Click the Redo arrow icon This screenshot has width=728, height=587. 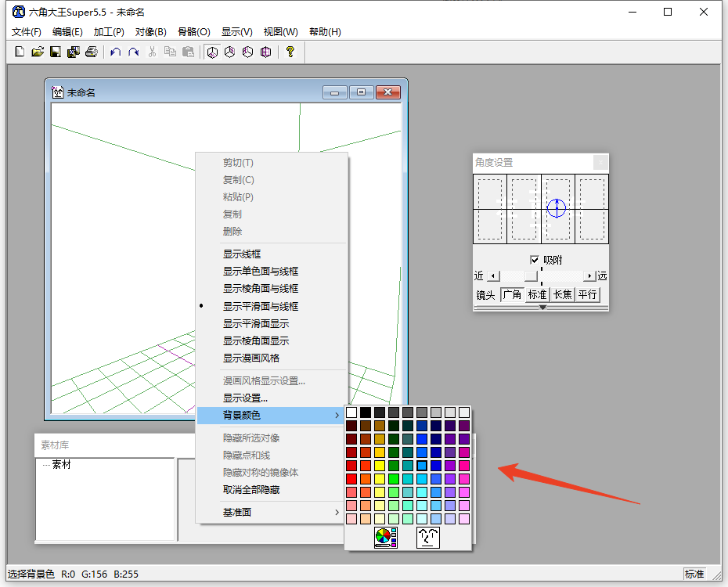pos(134,52)
